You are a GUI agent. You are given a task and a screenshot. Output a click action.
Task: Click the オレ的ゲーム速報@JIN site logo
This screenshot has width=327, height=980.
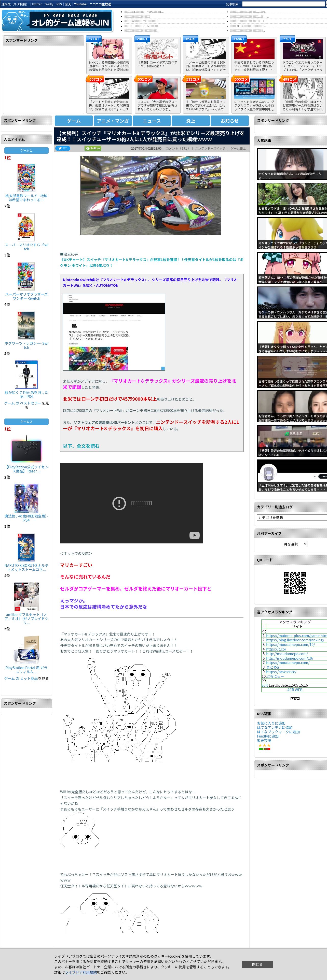(57, 21)
